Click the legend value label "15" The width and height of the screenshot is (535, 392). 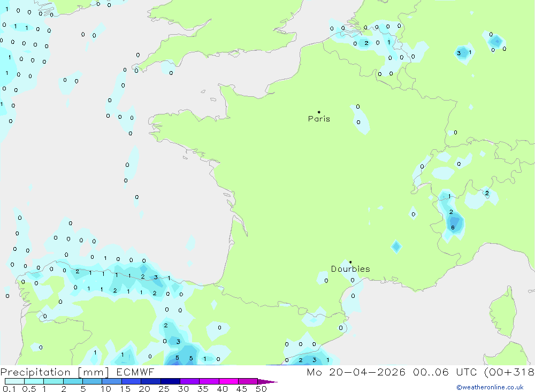(x=125, y=389)
